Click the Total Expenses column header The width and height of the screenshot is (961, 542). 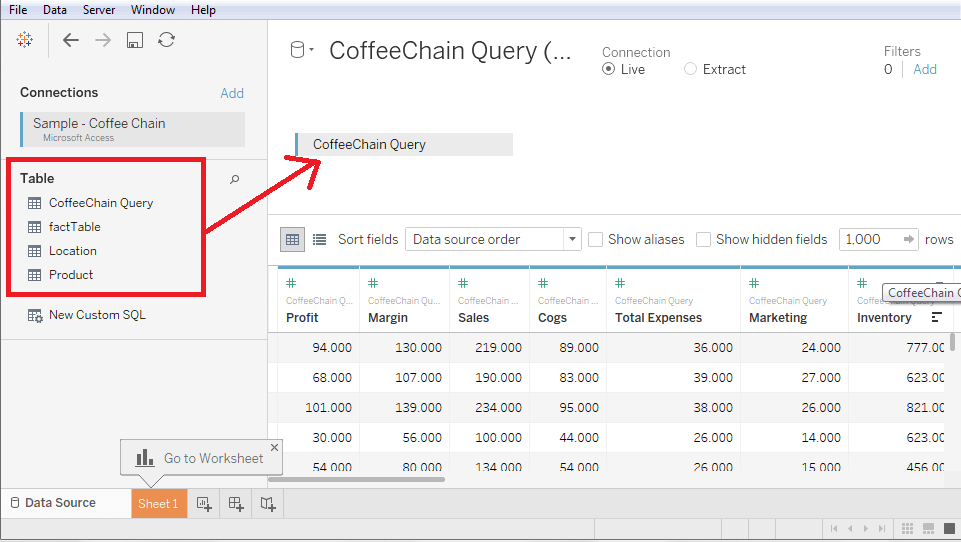tap(658, 318)
